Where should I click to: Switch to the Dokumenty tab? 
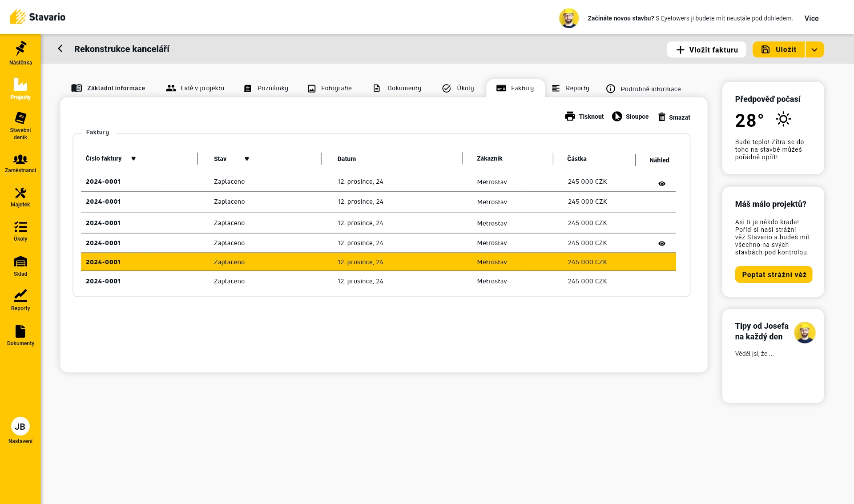point(397,88)
